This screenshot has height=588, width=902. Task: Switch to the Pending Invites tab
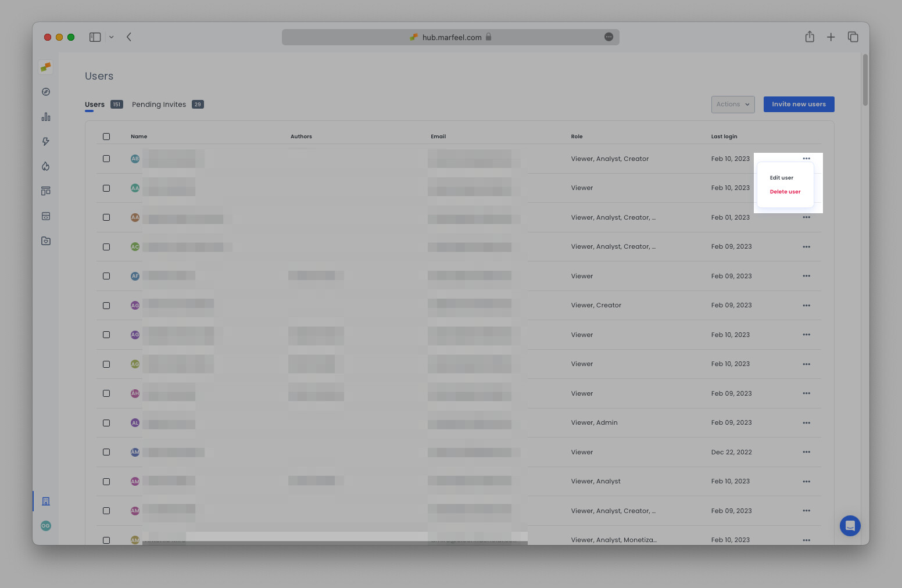click(x=159, y=104)
